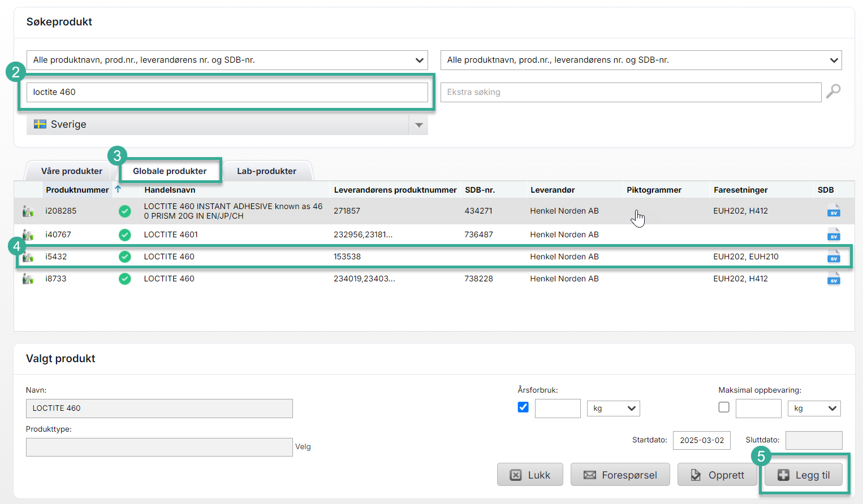This screenshot has width=863, height=504.
Task: Click SDB number 434271
Action: point(478,211)
